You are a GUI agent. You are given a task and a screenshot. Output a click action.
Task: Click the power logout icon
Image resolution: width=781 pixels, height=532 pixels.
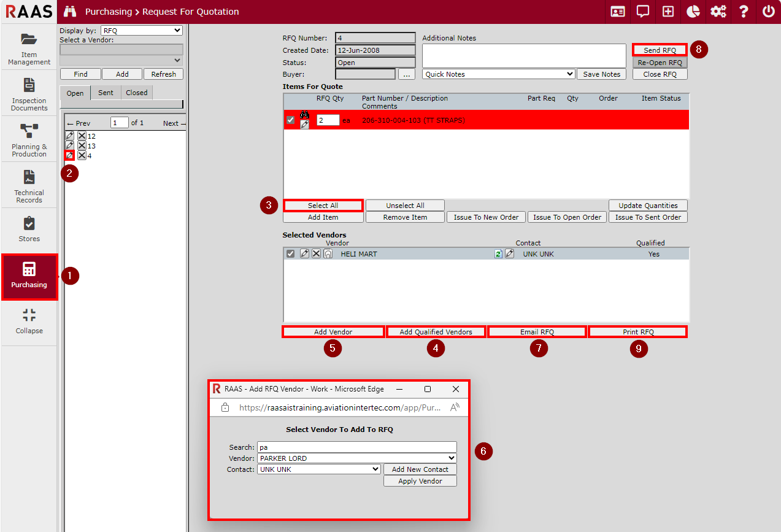point(768,12)
